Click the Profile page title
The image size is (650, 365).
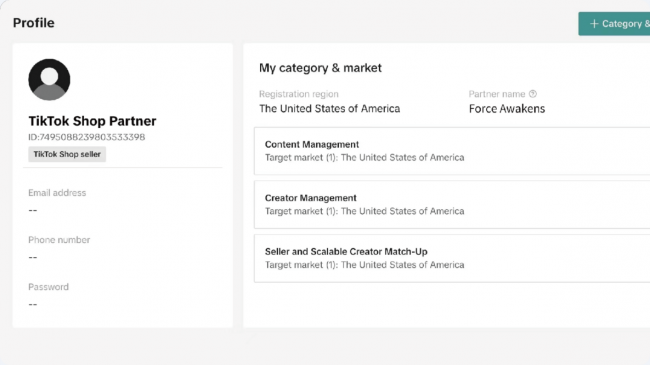tap(34, 23)
